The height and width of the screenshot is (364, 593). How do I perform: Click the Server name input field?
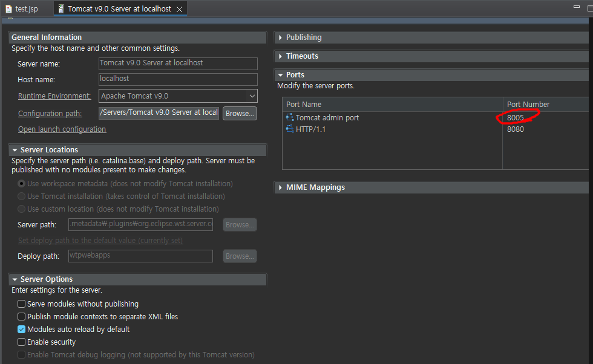[x=178, y=63]
